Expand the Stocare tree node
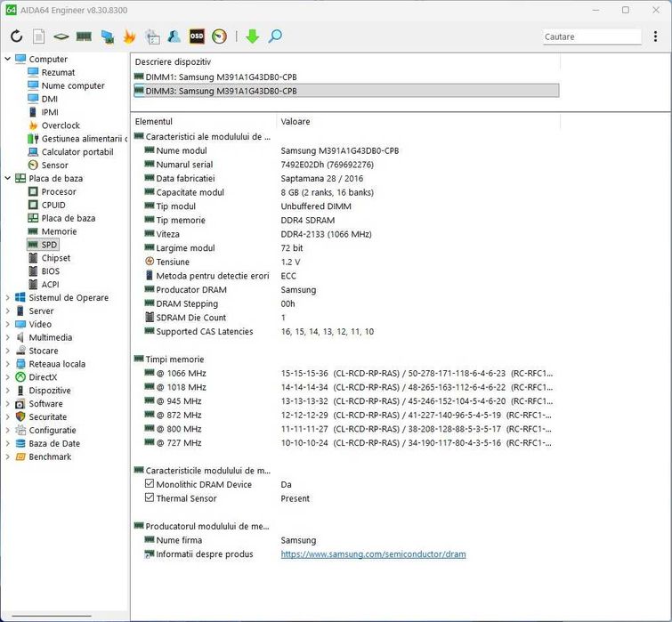 coord(7,351)
